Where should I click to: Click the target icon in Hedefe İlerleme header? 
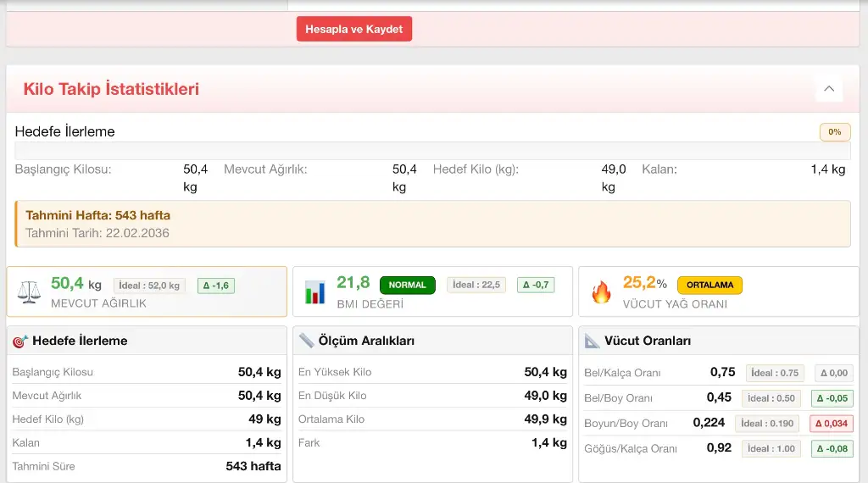pos(20,341)
